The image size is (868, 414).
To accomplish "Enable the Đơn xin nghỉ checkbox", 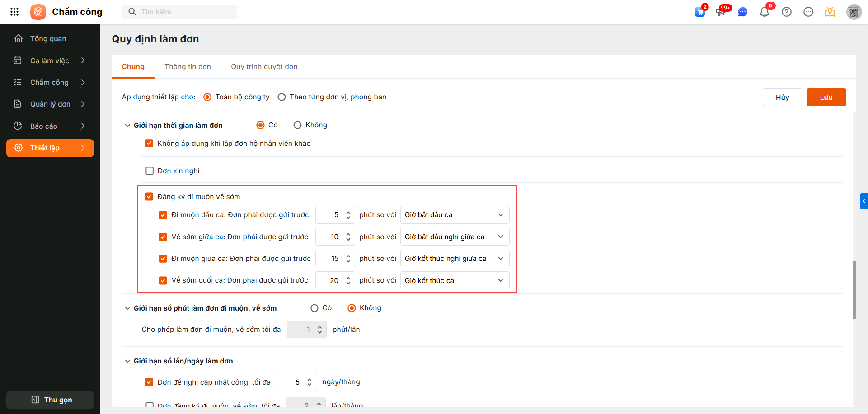I will (150, 171).
